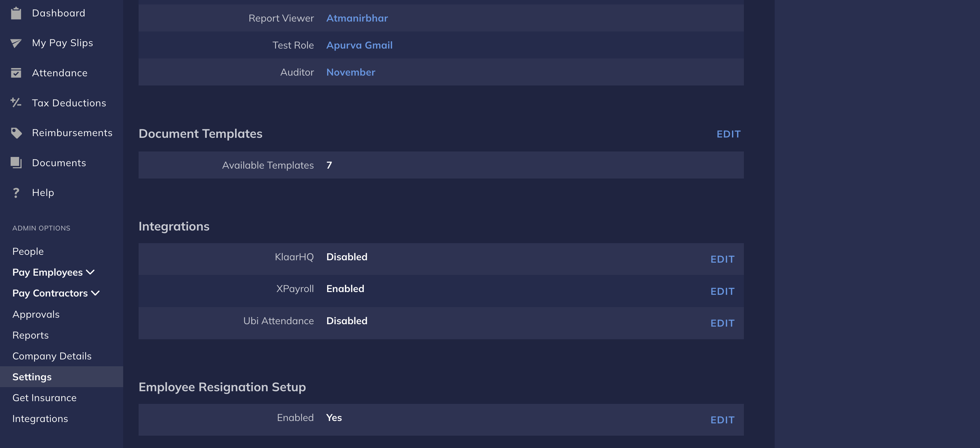Click the Tax Deductions icon
This screenshot has width=980, height=448.
pyautogui.click(x=16, y=103)
